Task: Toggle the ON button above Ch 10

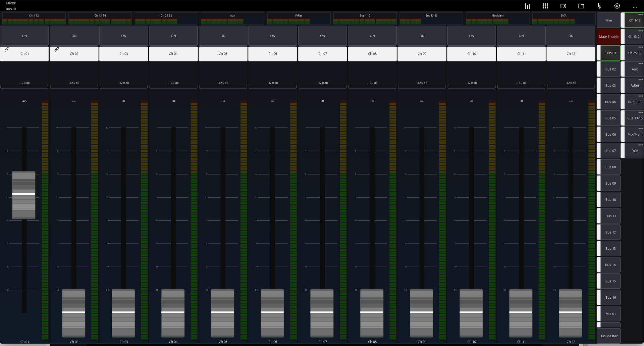Action: [472, 36]
